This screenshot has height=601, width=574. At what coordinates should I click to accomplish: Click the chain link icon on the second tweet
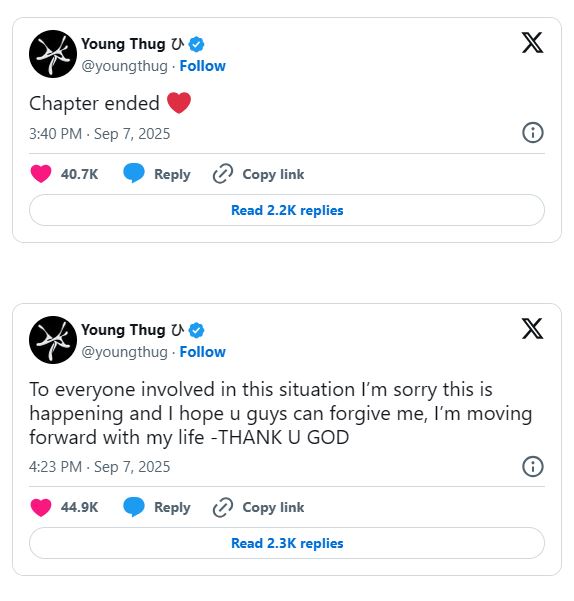coord(223,507)
